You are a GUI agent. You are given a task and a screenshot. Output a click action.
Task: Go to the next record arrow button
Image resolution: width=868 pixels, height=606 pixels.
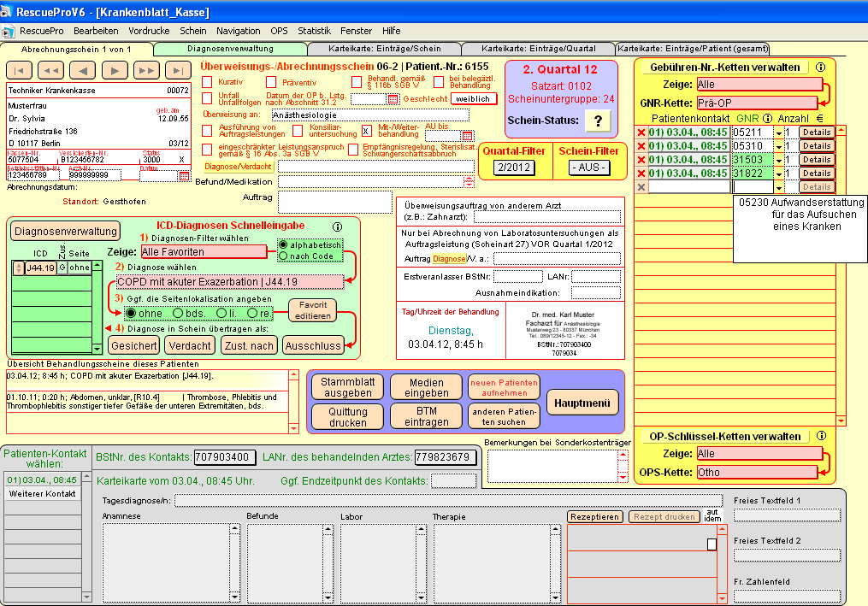pos(115,70)
